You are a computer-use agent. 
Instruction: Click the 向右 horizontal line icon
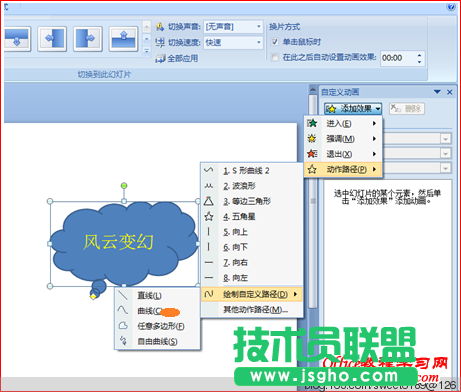point(209,262)
